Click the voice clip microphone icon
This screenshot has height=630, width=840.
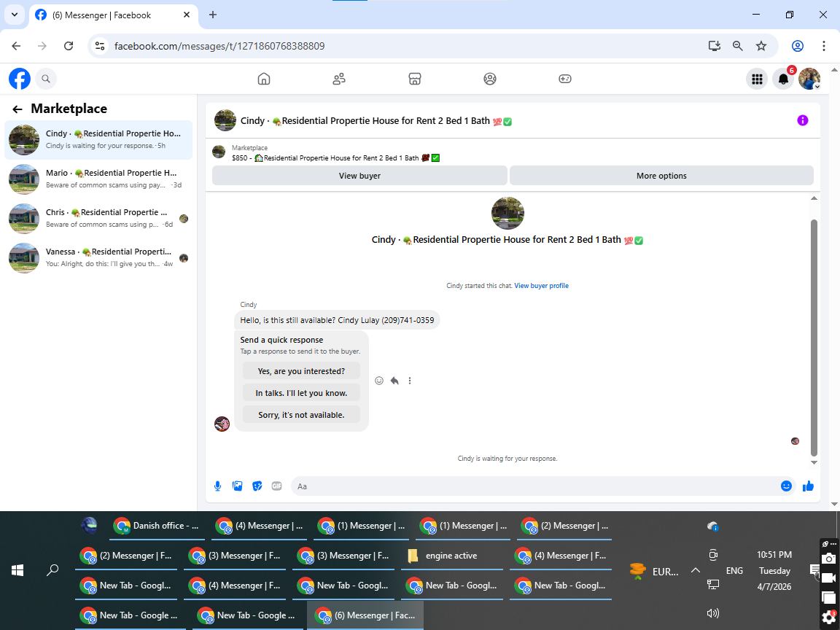(x=217, y=486)
